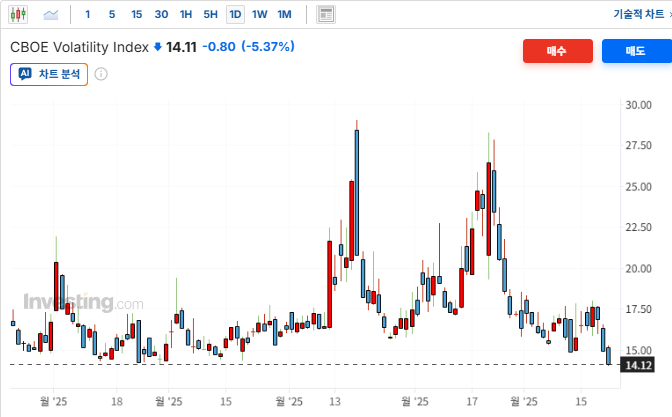Click the 30.00 axis label
This screenshot has height=417, width=672.
tap(639, 105)
